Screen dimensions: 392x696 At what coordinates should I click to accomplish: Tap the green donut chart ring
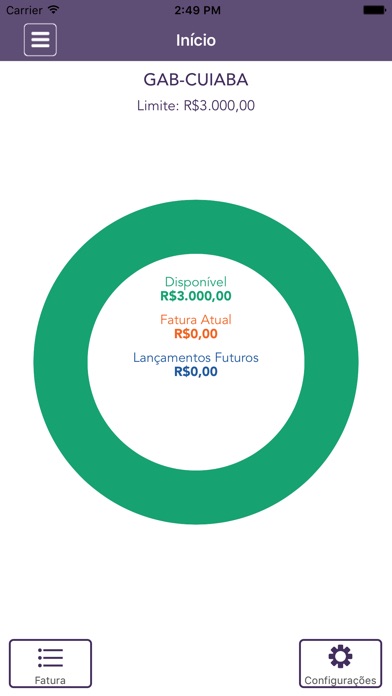click(x=61, y=362)
